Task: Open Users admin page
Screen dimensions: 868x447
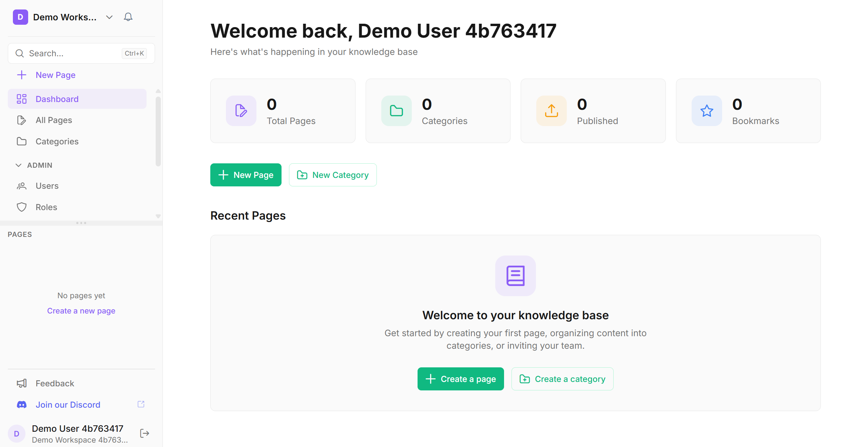Action: click(x=47, y=186)
